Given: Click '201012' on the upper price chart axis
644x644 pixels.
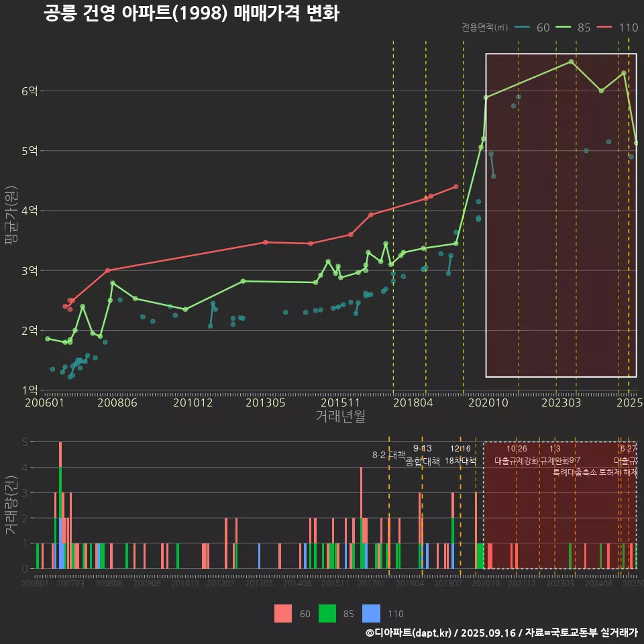Looking at the screenshot, I should [193, 402].
